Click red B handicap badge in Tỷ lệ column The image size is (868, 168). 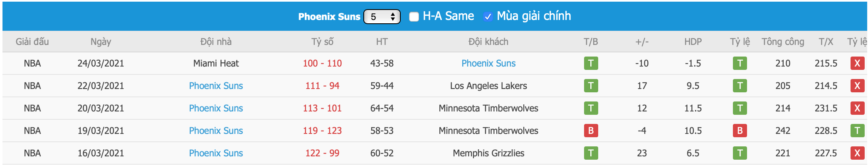pos(740,131)
